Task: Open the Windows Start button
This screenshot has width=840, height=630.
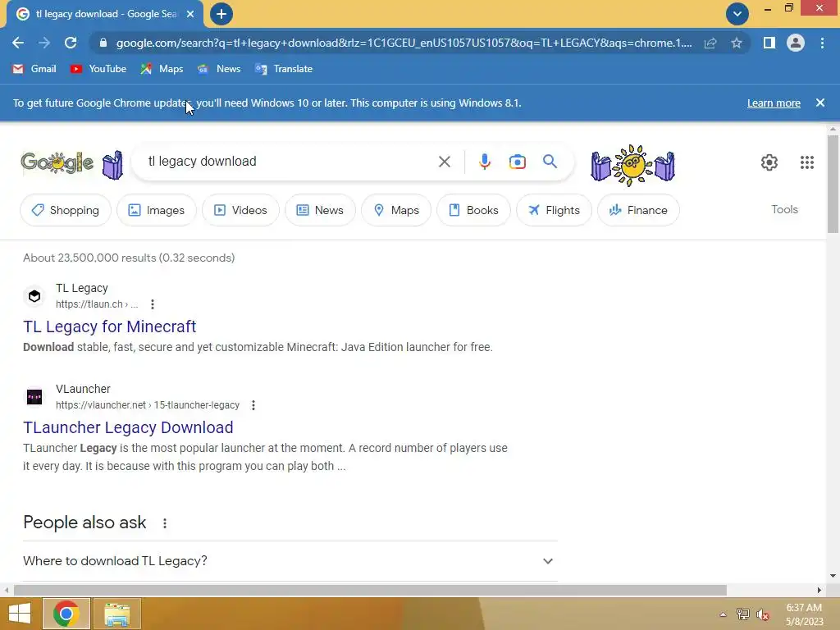Action: 20,614
